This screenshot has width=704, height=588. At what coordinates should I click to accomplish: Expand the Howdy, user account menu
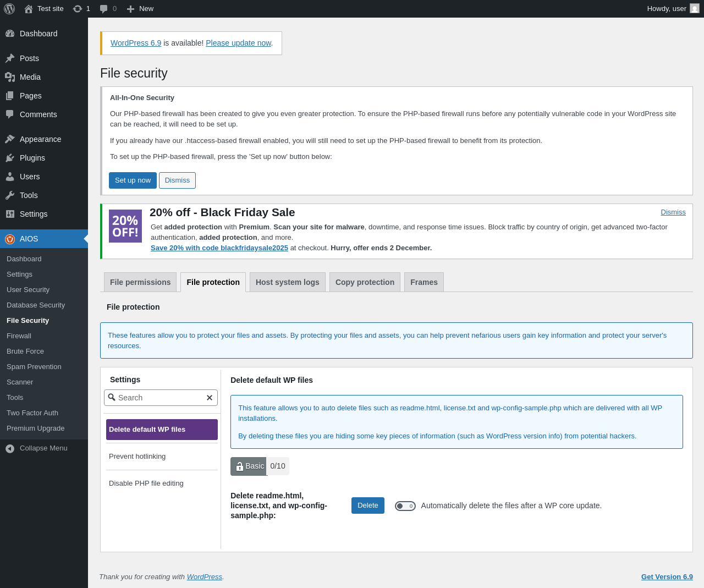click(667, 9)
